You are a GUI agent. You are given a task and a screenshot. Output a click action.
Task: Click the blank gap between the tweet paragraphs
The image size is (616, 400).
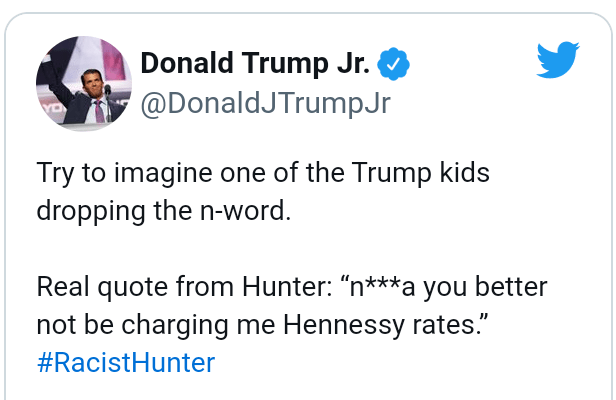300,250
